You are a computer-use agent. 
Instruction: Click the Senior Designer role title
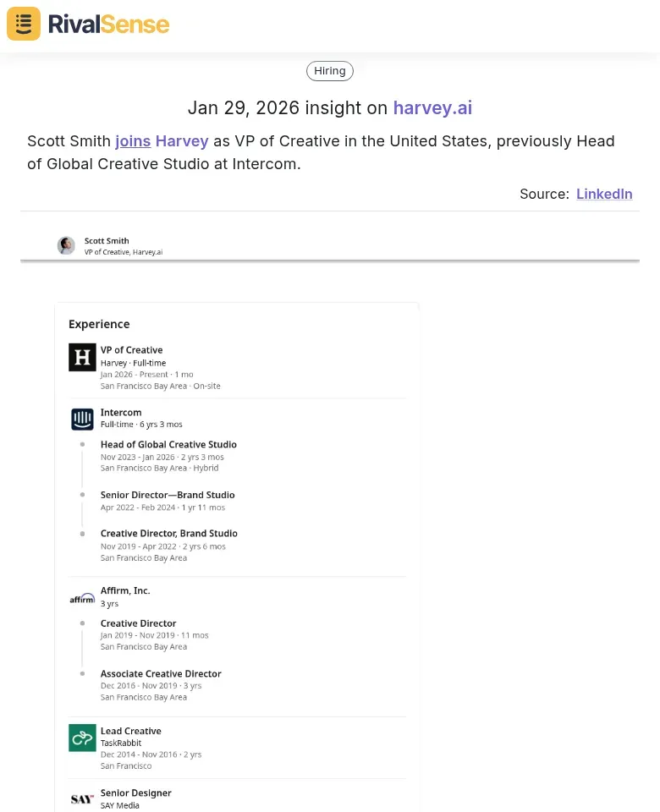coord(135,793)
